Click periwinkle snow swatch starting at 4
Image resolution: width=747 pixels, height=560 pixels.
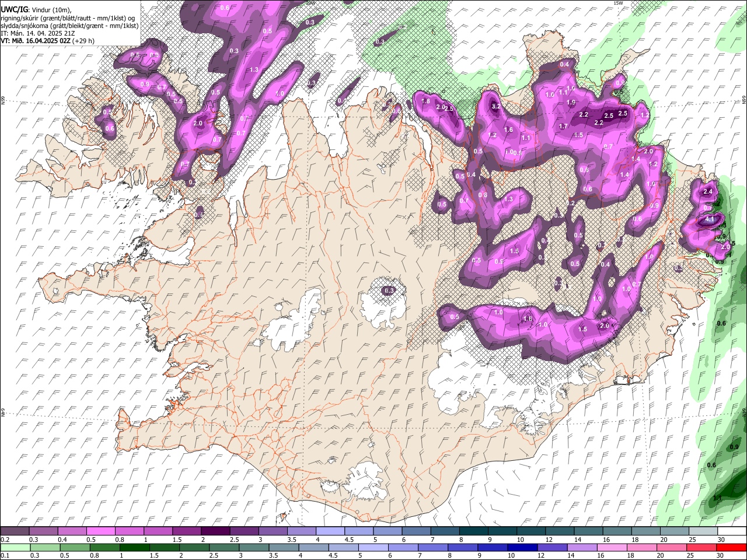tap(330, 531)
